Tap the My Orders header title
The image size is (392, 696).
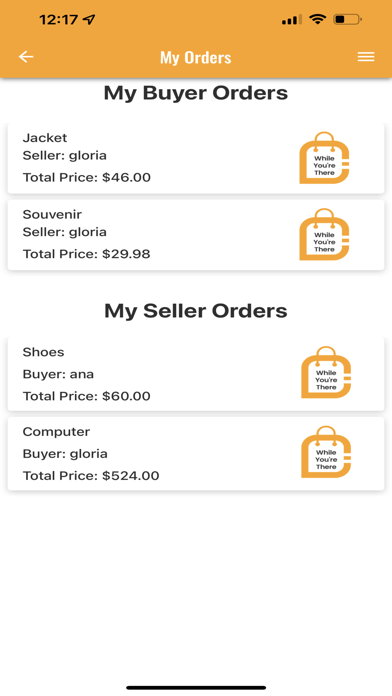coord(196,57)
